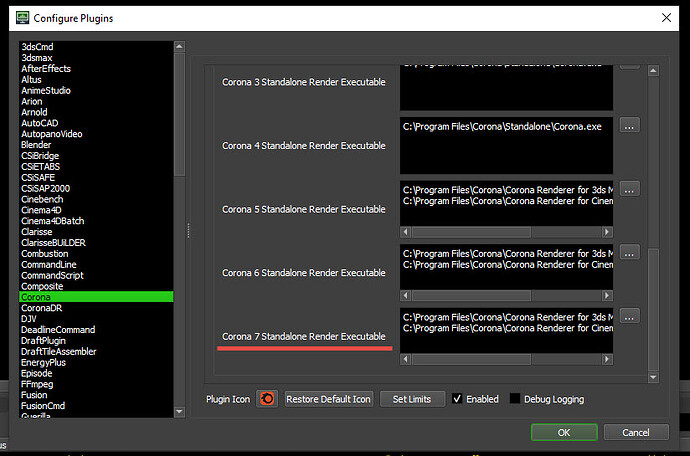Select AnimeStudio plugin
The width and height of the screenshot is (690, 456).
point(96,90)
